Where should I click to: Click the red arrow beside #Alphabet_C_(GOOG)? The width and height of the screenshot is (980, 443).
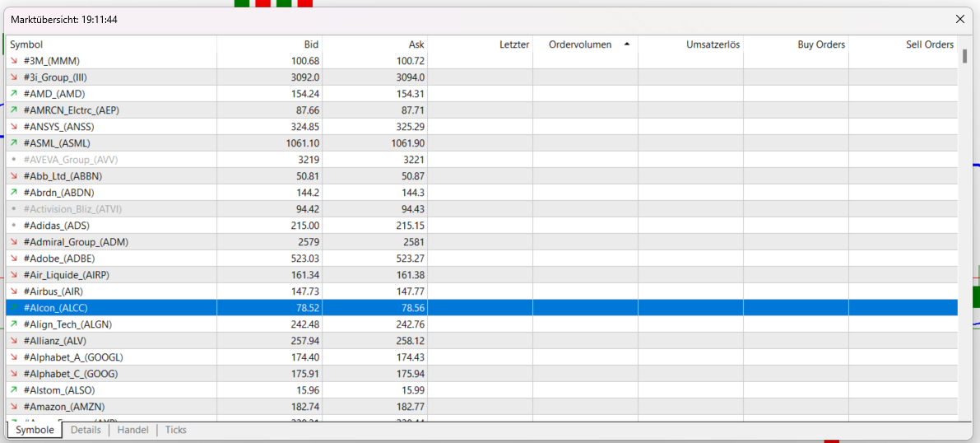coord(14,374)
